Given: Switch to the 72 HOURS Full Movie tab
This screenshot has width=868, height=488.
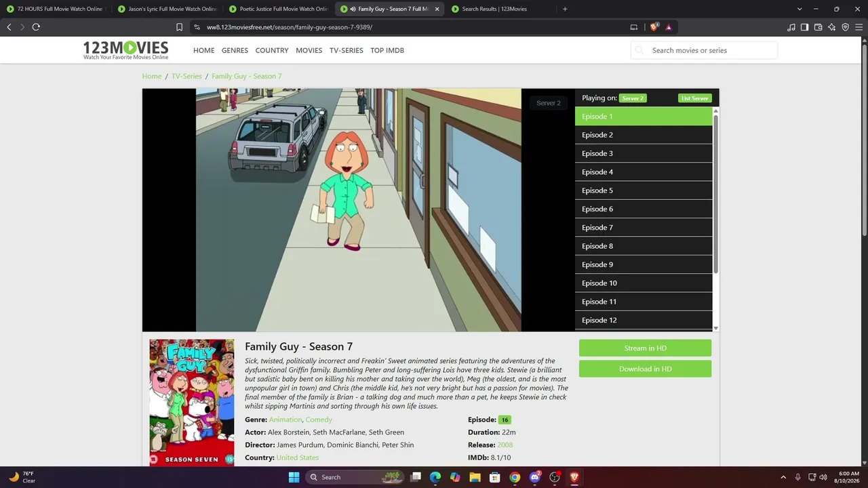Looking at the screenshot, I should (56, 9).
